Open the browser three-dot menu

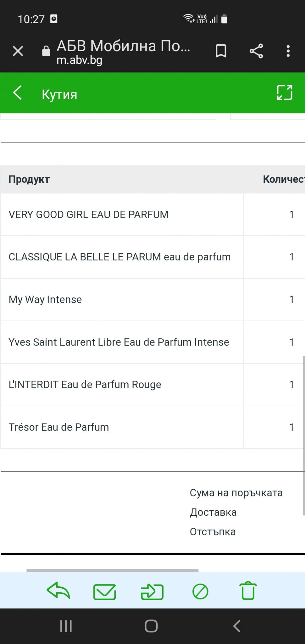coord(288,51)
